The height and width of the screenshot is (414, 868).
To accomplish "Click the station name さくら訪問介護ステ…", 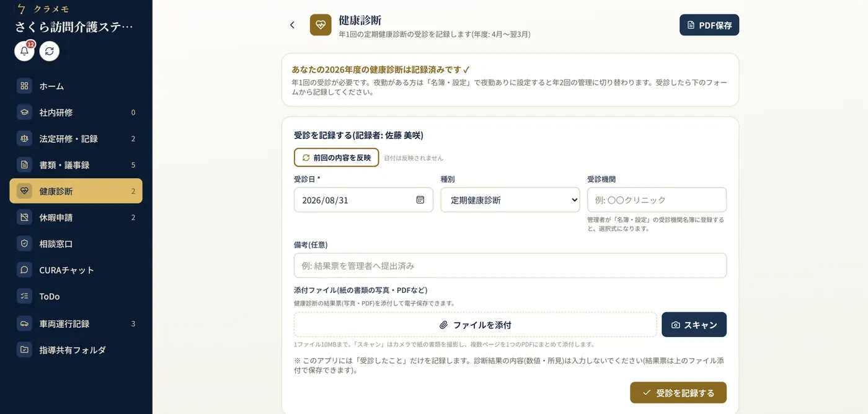I will coord(74,27).
